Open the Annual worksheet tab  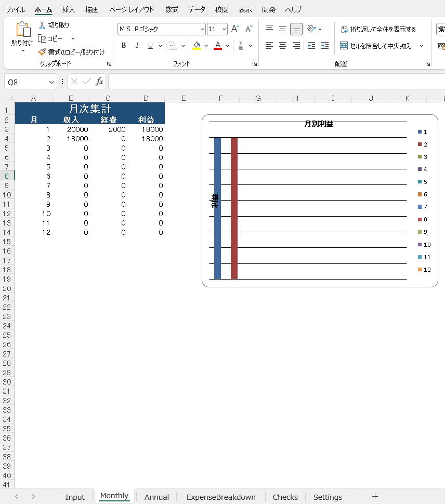tap(156, 497)
